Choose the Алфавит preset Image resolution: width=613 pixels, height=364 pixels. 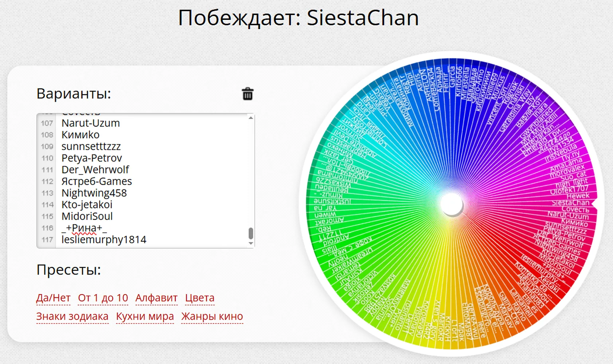(156, 298)
